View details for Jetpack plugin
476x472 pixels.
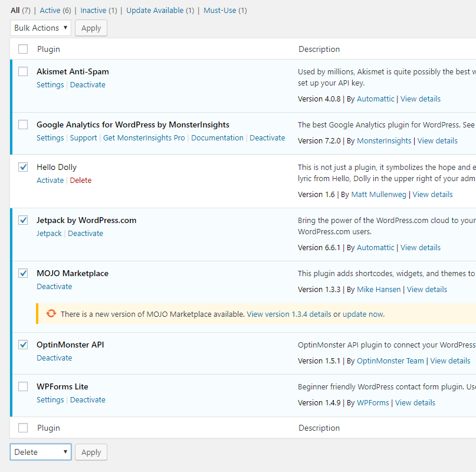(x=421, y=248)
